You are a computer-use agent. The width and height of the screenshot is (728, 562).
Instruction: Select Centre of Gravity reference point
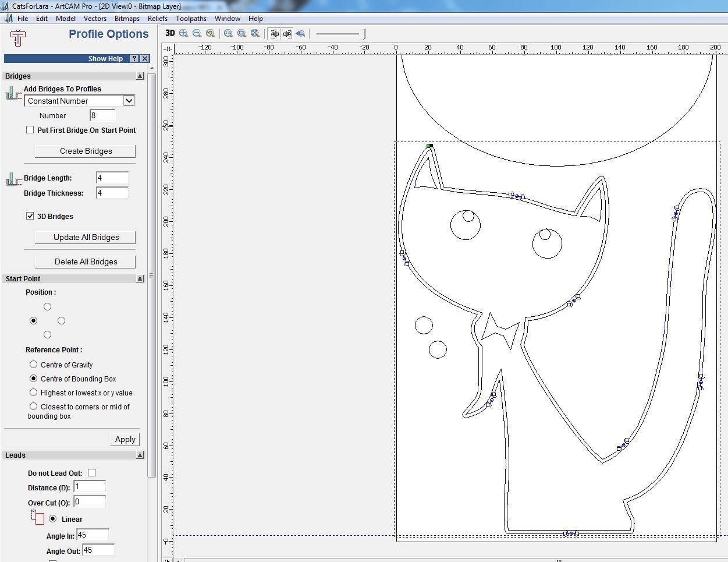point(34,365)
